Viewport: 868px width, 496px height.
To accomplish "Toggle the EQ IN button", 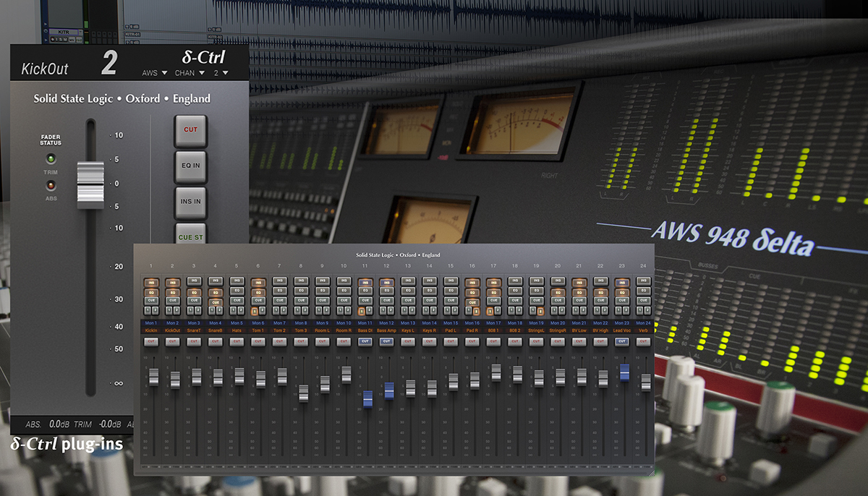I will pos(190,166).
